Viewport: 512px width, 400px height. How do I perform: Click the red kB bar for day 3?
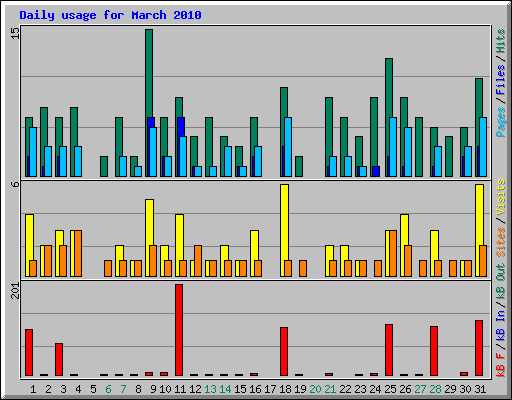click(59, 359)
